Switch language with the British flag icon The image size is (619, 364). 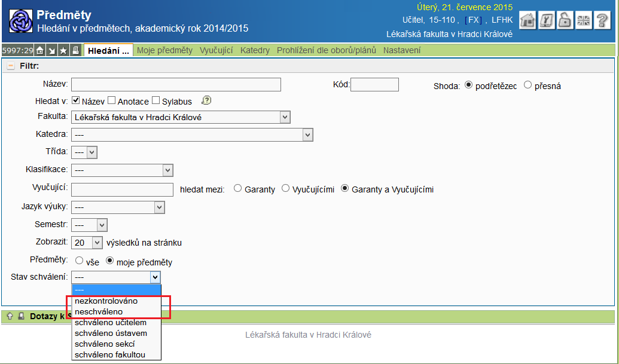pos(583,20)
